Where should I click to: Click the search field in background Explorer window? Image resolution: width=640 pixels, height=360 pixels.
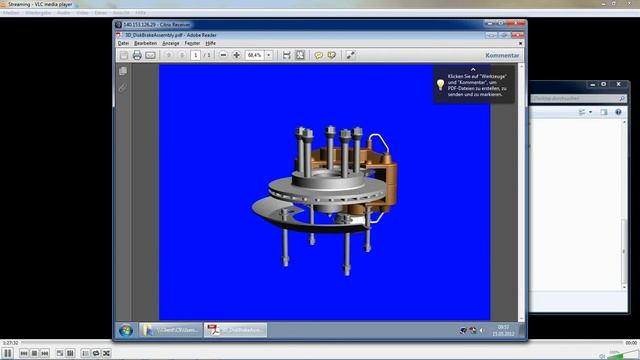(x=578, y=98)
